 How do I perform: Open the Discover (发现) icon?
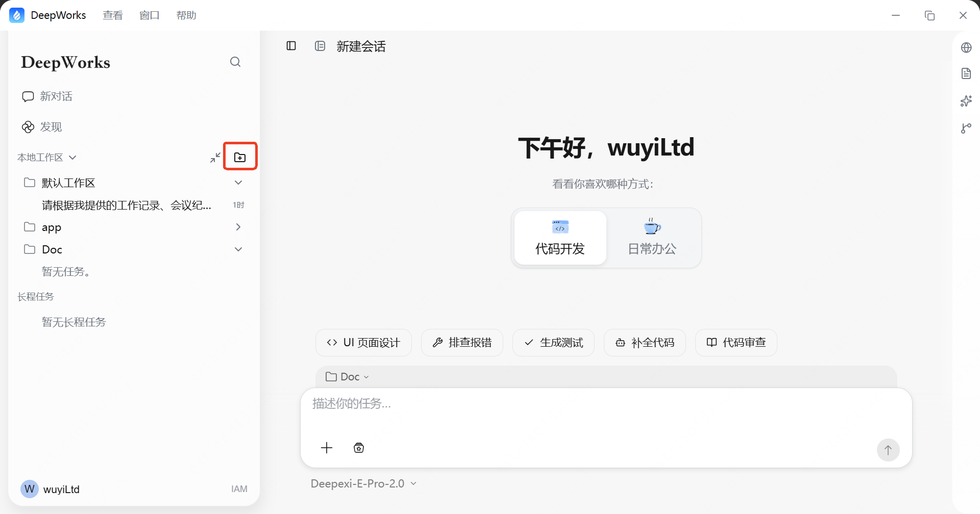[x=28, y=127]
